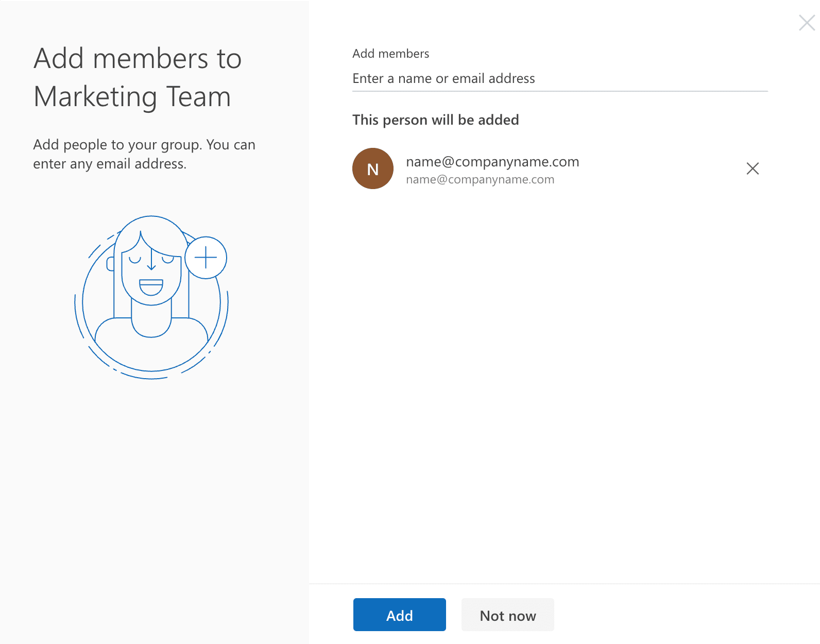Choose Not now to skip adding

pyautogui.click(x=507, y=615)
